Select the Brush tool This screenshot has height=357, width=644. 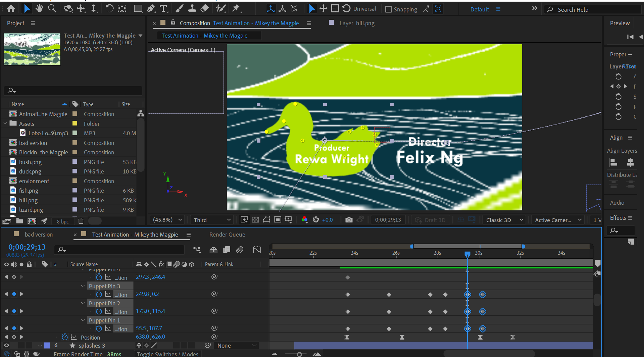click(179, 9)
